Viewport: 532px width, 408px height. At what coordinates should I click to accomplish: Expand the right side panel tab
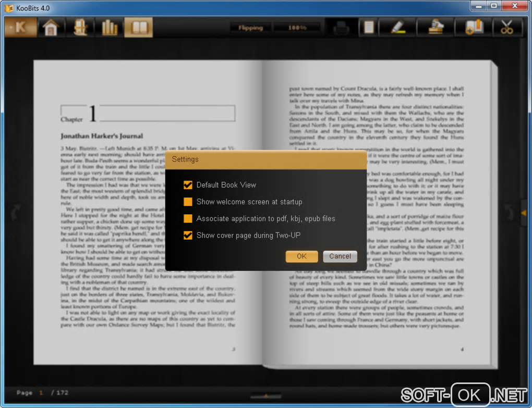pos(524,213)
